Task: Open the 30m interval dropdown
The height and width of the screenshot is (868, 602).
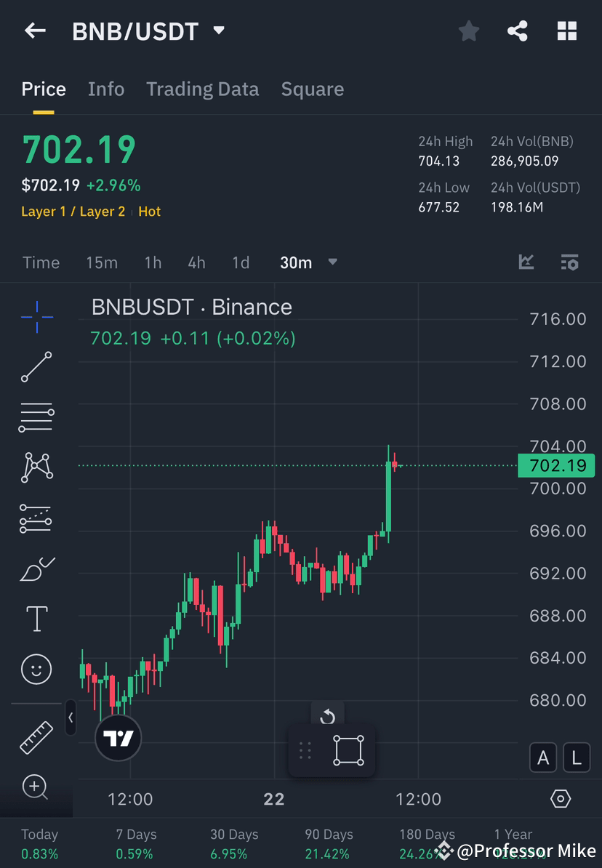Action: [308, 262]
